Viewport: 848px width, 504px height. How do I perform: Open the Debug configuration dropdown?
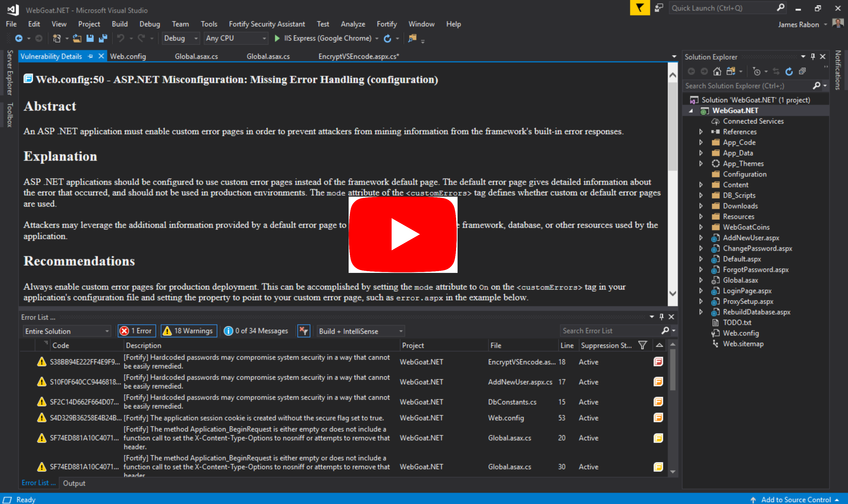click(x=180, y=38)
